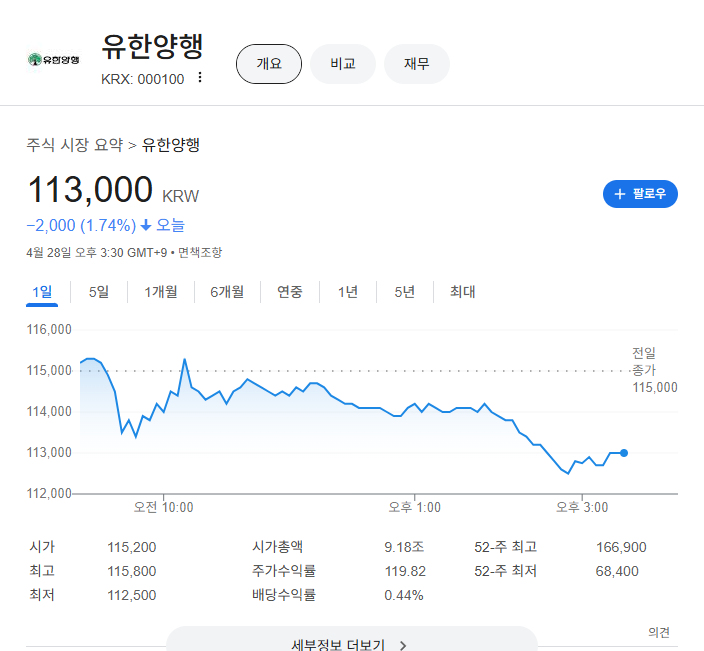Click the down arrow beside 오늘
This screenshot has width=704, height=651.
point(145,225)
